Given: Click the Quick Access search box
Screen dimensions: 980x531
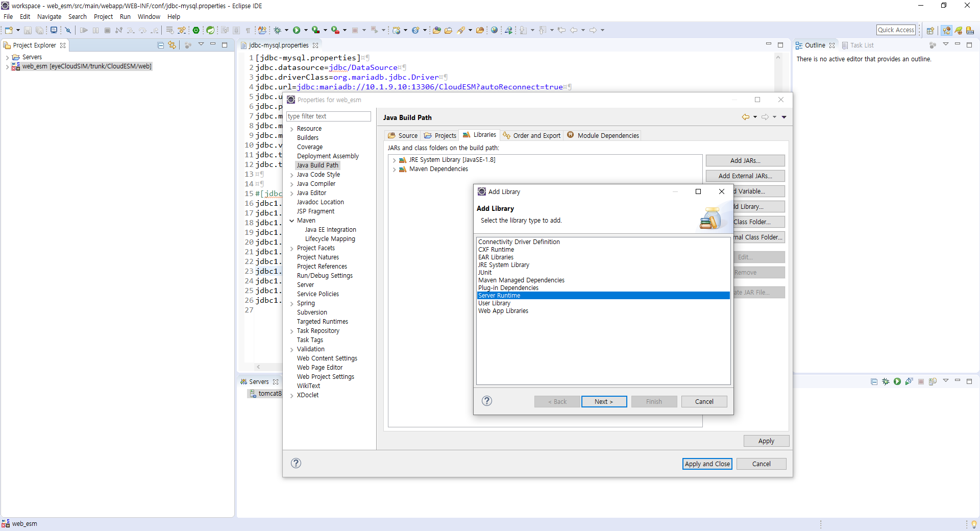Looking at the screenshot, I should (896, 30).
